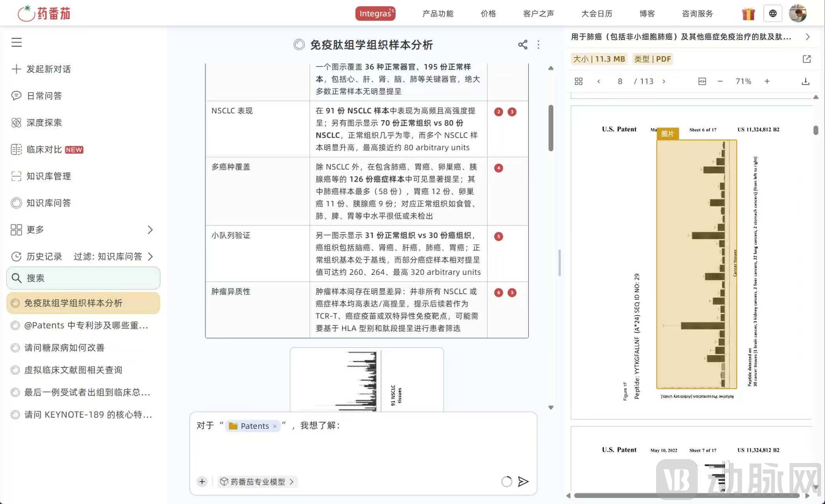The height and width of the screenshot is (504, 825).
Task: Open the 大会日历 page
Action: click(597, 13)
